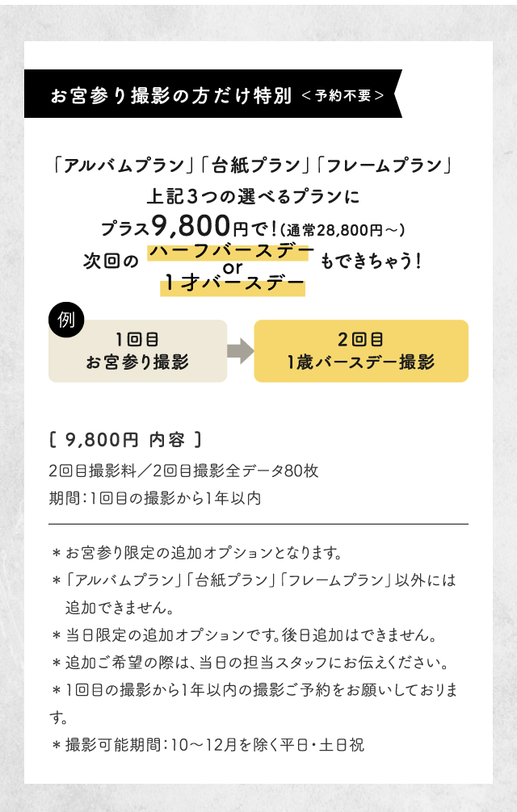Click the highlighted ハーフバースデー text
The width and height of the screenshot is (517, 812).
click(x=231, y=252)
